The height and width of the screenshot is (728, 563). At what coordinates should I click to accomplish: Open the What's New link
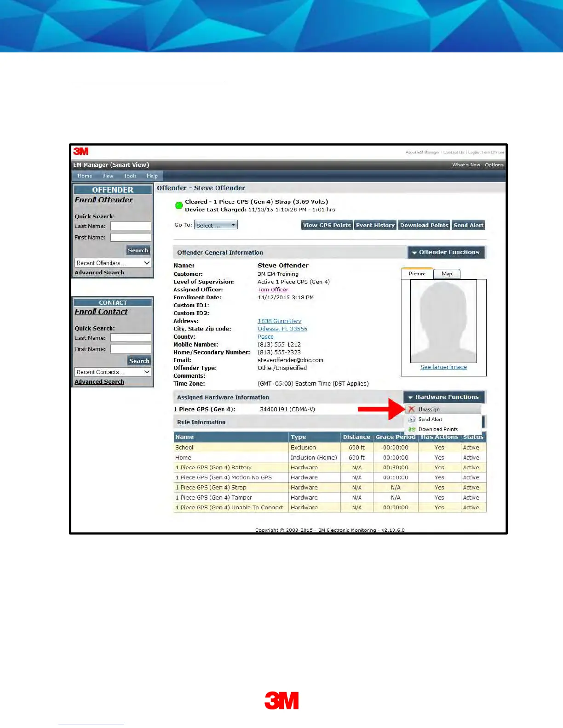pyautogui.click(x=466, y=165)
